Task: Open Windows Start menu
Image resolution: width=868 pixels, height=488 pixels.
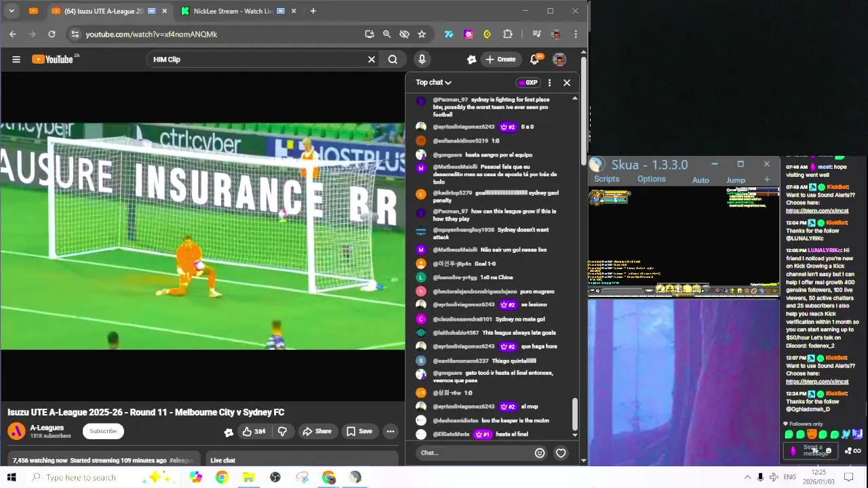Action: coord(11,477)
